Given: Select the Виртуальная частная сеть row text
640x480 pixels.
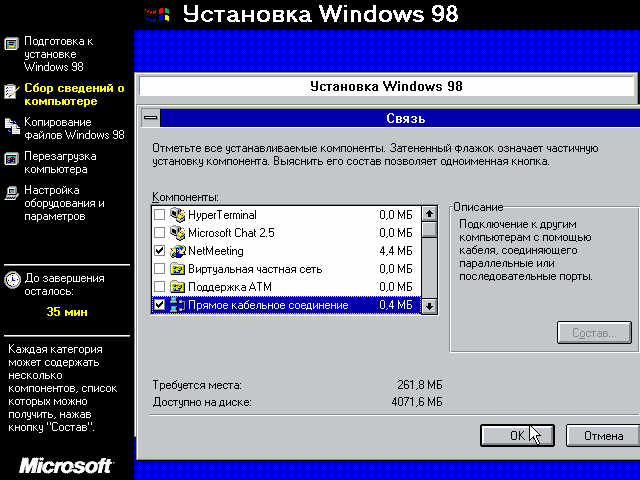Looking at the screenshot, I should pos(255,269).
